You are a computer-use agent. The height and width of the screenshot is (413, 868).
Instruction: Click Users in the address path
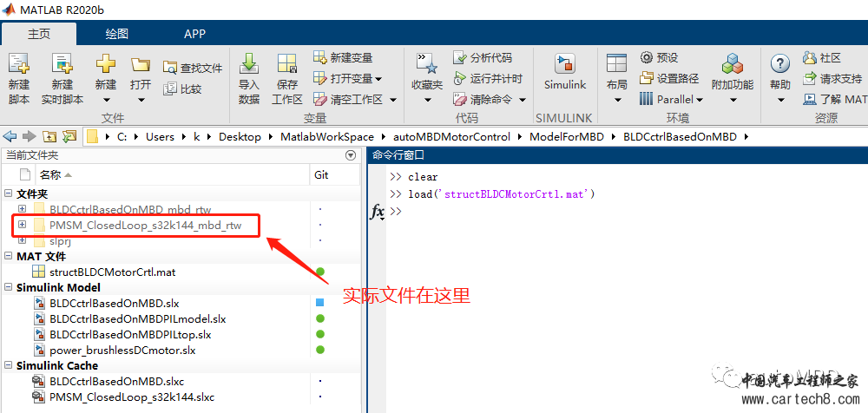coord(160,137)
